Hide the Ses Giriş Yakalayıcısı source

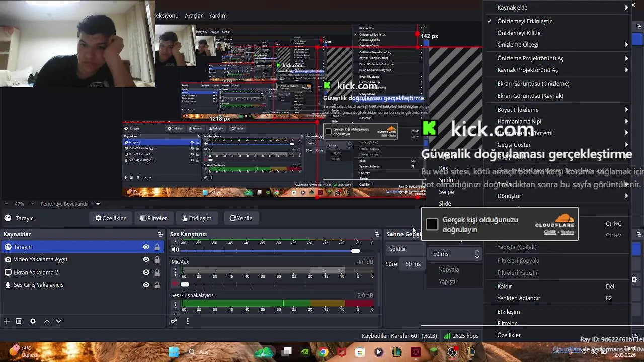146,285
